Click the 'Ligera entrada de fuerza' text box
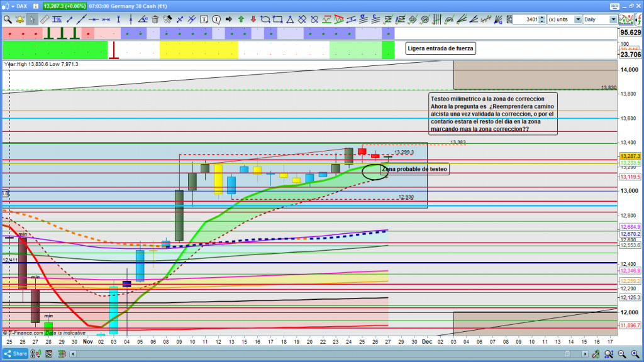Screen dimensions: 644x362 440,48
